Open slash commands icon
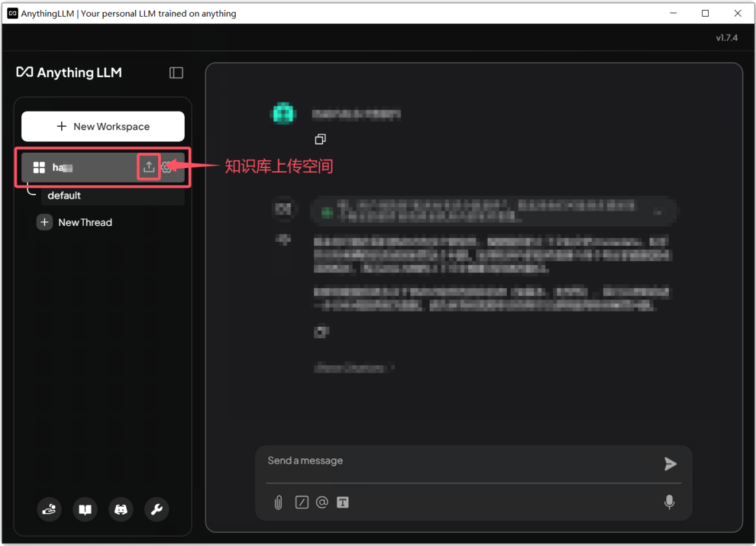 (302, 502)
